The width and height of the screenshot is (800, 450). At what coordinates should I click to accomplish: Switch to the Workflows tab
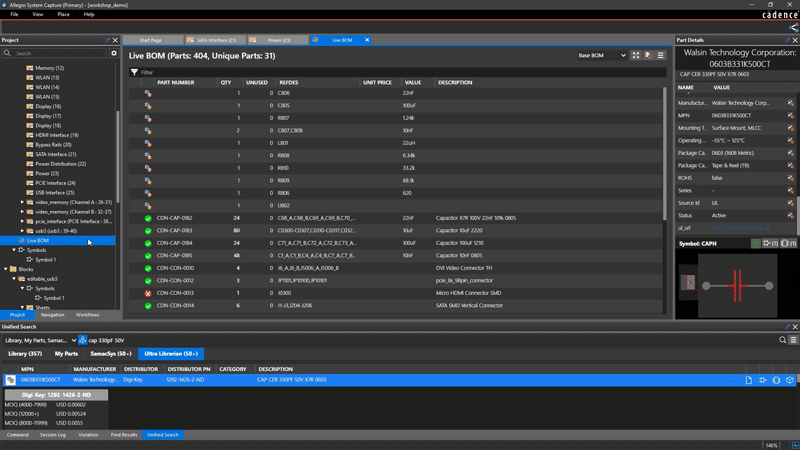(x=88, y=315)
